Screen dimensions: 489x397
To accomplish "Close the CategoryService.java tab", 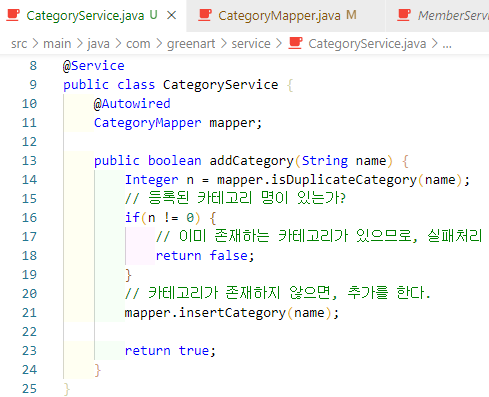I will click(172, 15).
